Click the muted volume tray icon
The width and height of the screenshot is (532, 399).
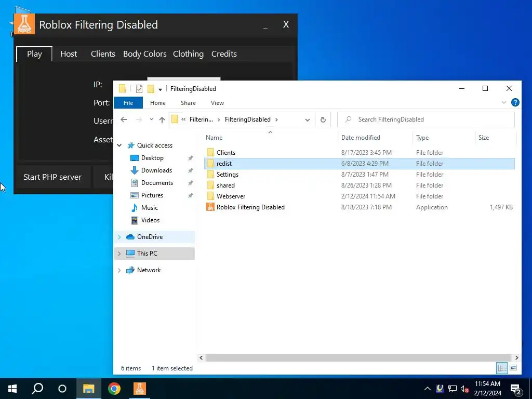[x=464, y=389]
